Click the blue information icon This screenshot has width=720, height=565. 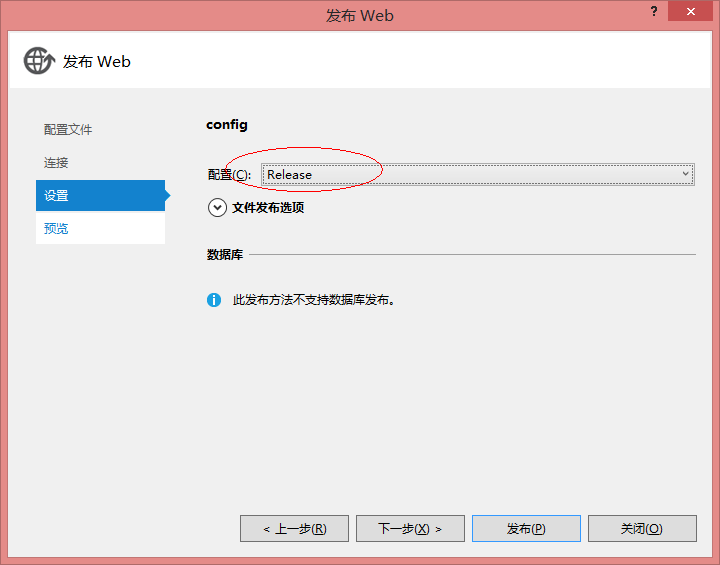pyautogui.click(x=214, y=300)
